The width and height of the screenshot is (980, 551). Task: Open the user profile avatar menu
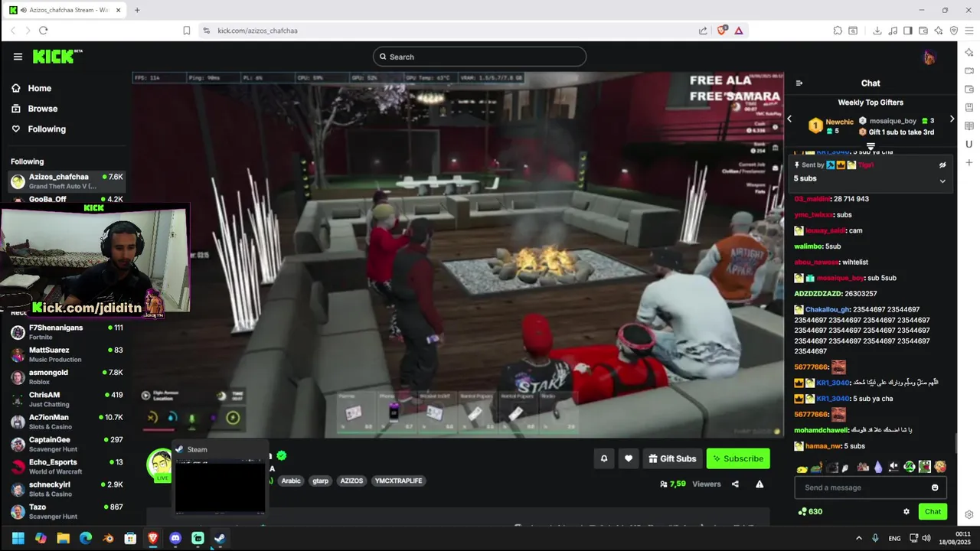(929, 57)
